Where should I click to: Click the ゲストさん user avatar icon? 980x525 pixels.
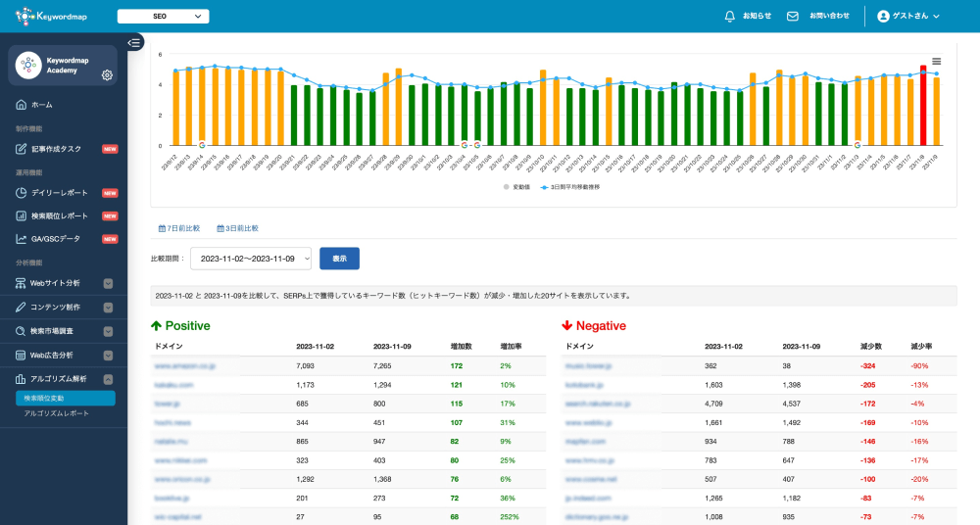(x=883, y=17)
